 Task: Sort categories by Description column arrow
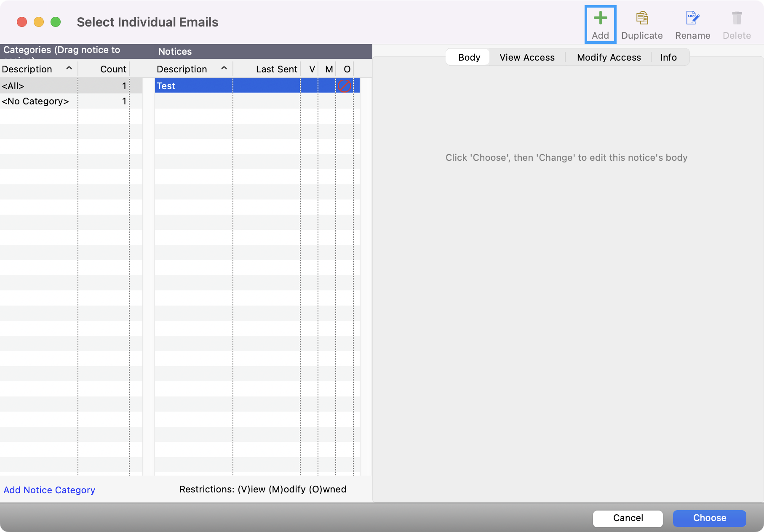pos(69,69)
